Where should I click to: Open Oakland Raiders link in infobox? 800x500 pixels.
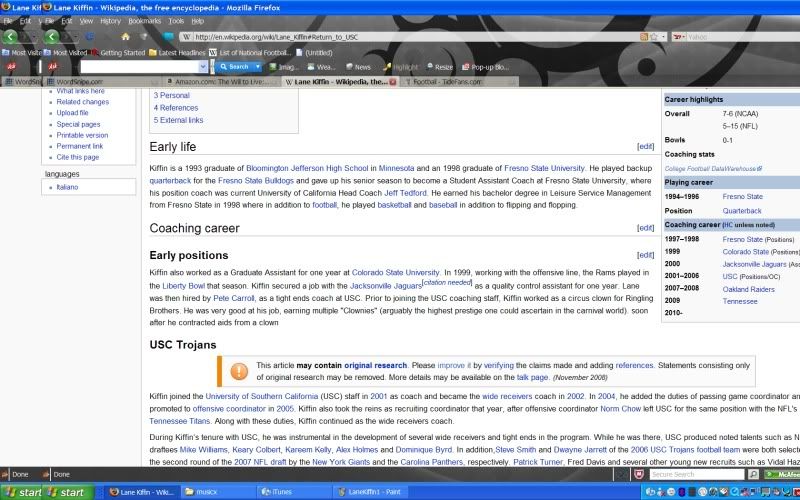(748, 289)
